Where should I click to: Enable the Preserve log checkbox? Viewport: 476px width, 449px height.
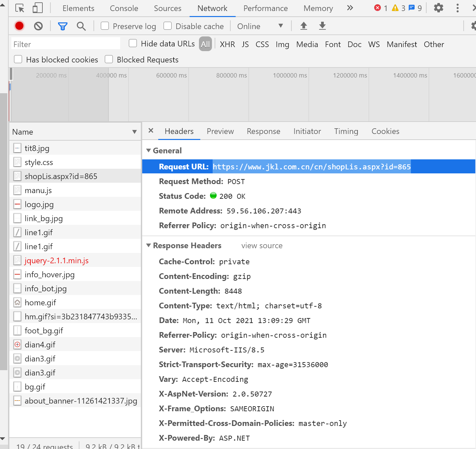[x=105, y=26]
